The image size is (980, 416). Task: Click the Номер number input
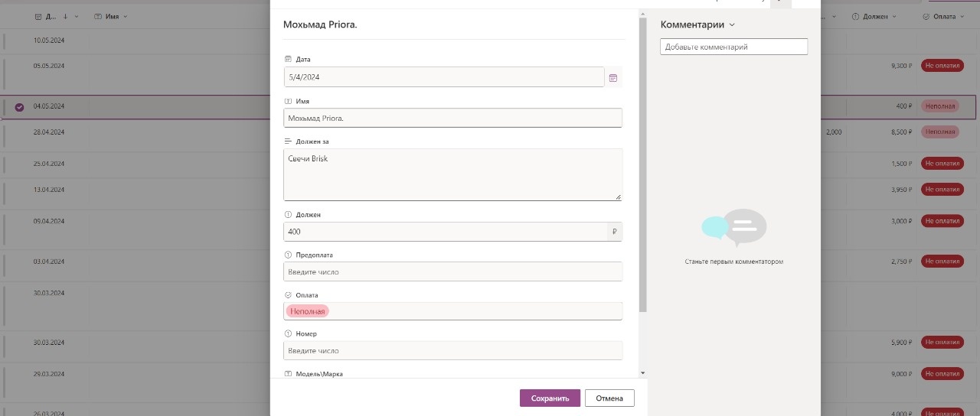(452, 350)
